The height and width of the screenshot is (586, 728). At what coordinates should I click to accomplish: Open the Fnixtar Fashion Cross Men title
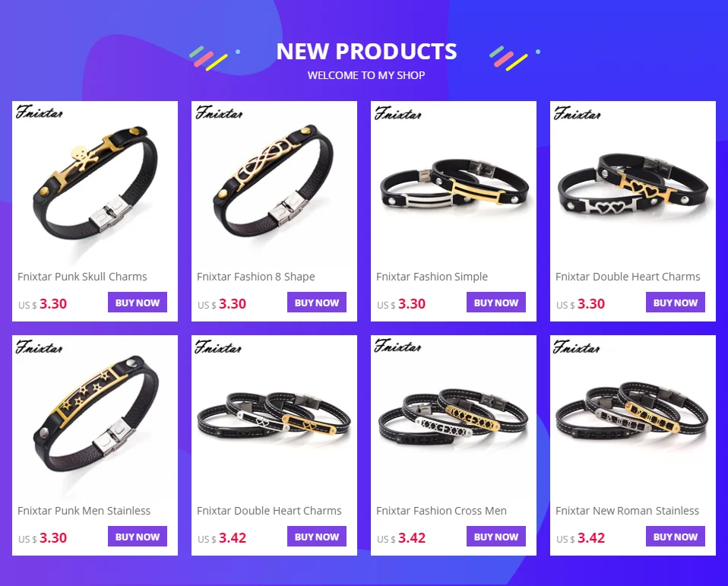441,511
